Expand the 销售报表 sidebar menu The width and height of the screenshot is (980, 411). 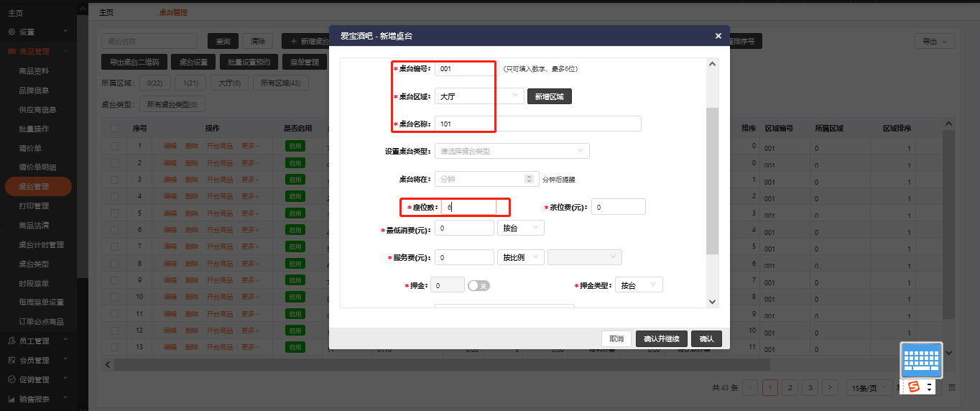pyautogui.click(x=37, y=399)
